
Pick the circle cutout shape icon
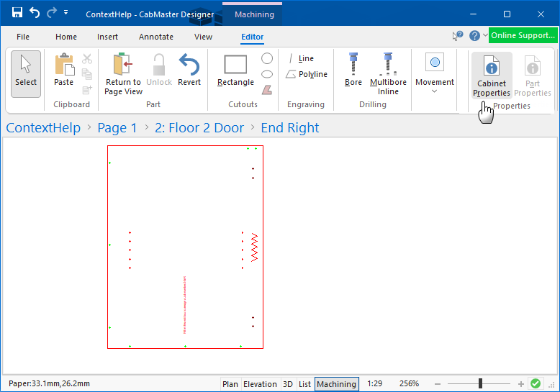267,58
